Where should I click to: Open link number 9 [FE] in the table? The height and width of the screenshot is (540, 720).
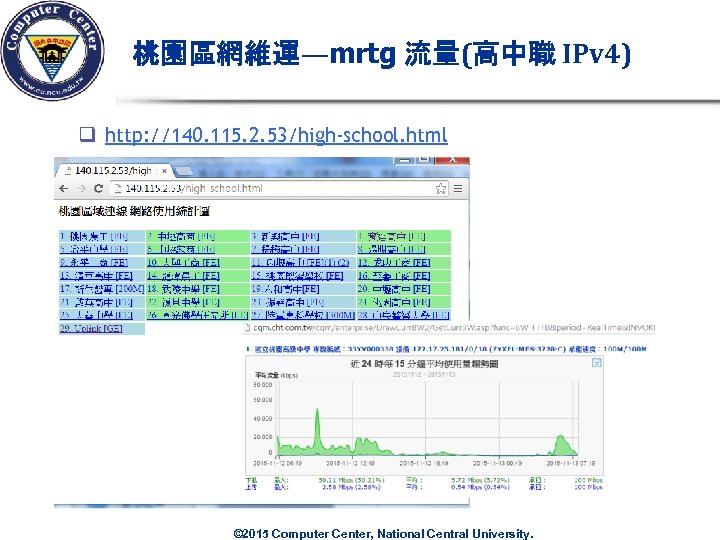(94, 263)
